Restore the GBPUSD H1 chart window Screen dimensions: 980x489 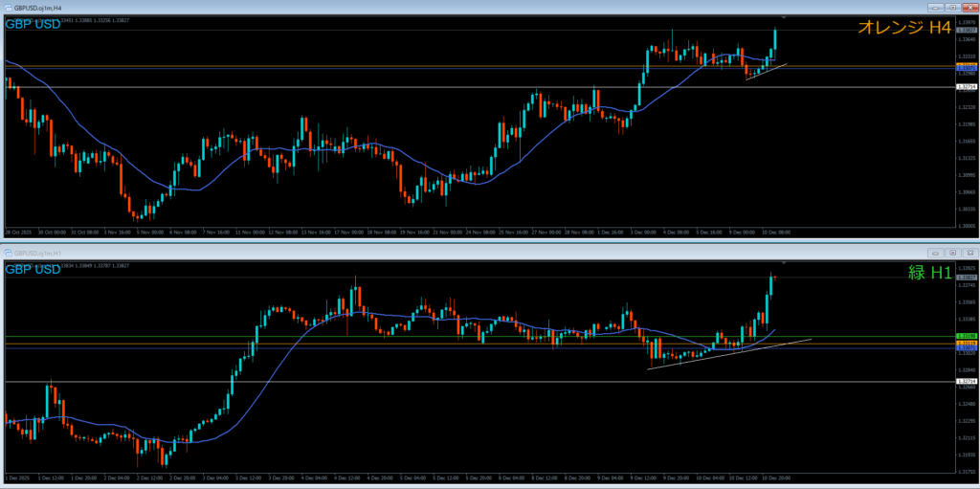(x=952, y=253)
